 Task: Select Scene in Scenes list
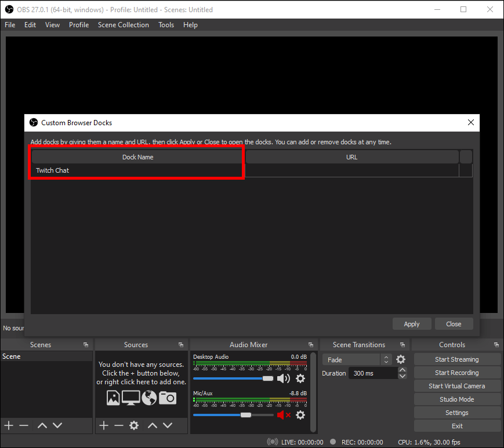pyautogui.click(x=46, y=356)
